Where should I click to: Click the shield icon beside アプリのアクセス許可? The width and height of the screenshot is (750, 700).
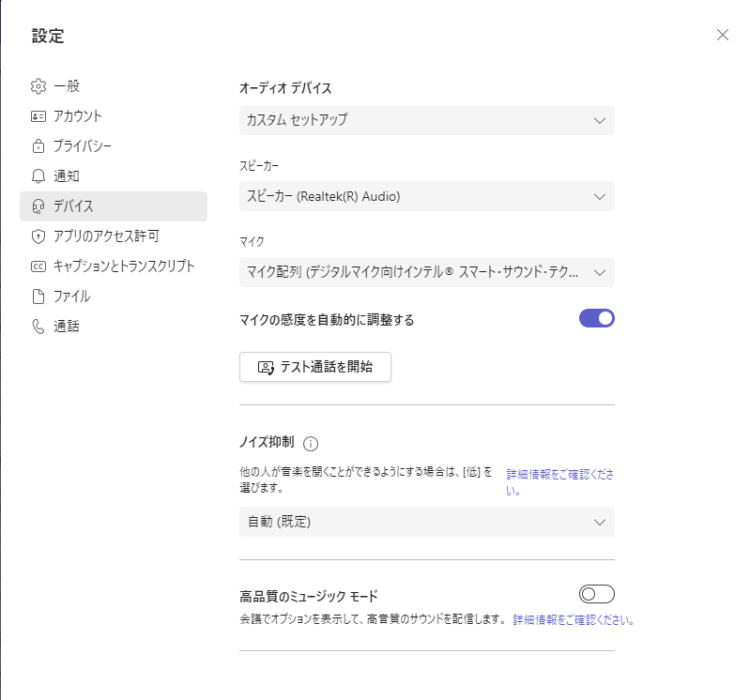click(x=38, y=236)
